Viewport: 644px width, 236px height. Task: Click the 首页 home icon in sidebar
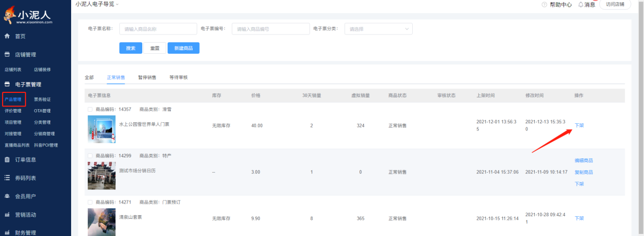[7, 37]
